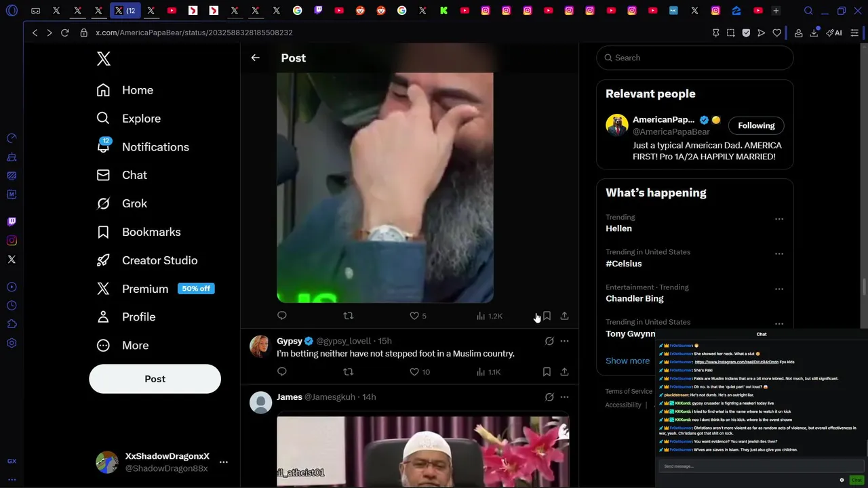The image size is (868, 488).
Task: Click the white Post button
Action: (155, 379)
